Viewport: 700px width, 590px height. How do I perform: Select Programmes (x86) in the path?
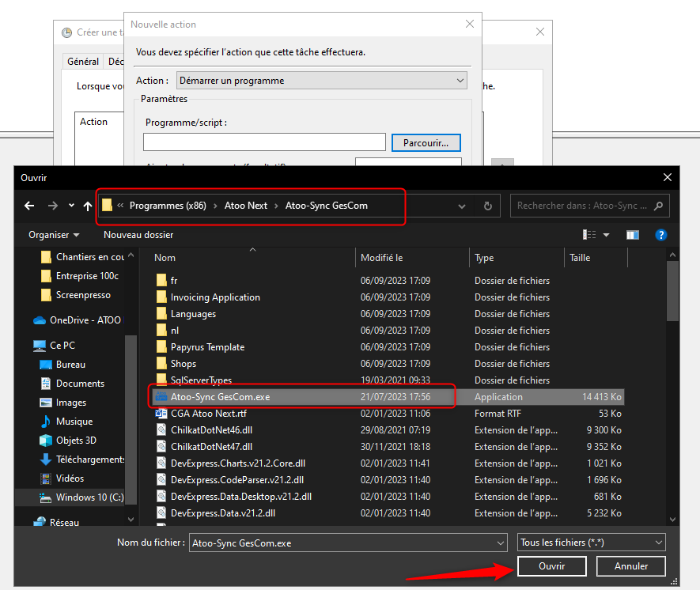pyautogui.click(x=168, y=206)
